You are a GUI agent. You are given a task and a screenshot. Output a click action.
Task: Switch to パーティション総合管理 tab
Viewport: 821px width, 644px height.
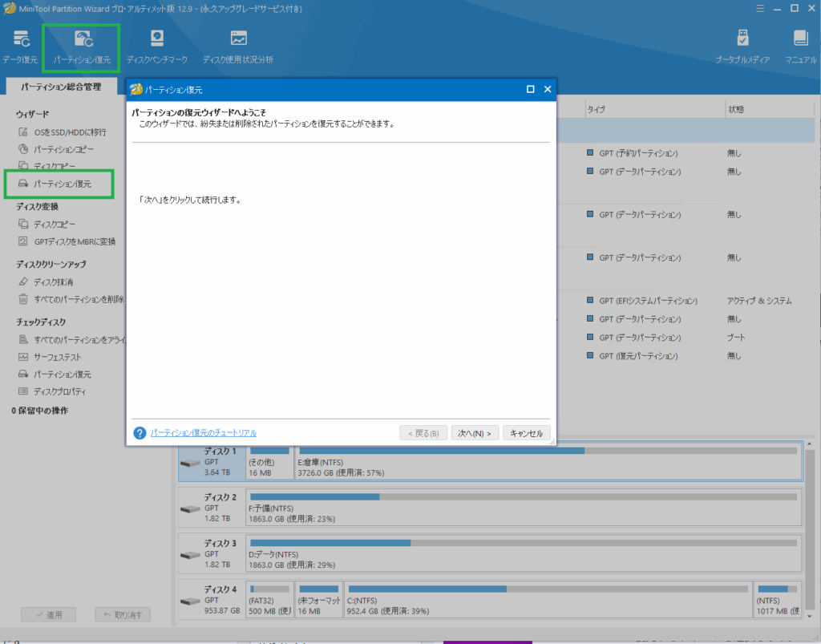(61, 87)
